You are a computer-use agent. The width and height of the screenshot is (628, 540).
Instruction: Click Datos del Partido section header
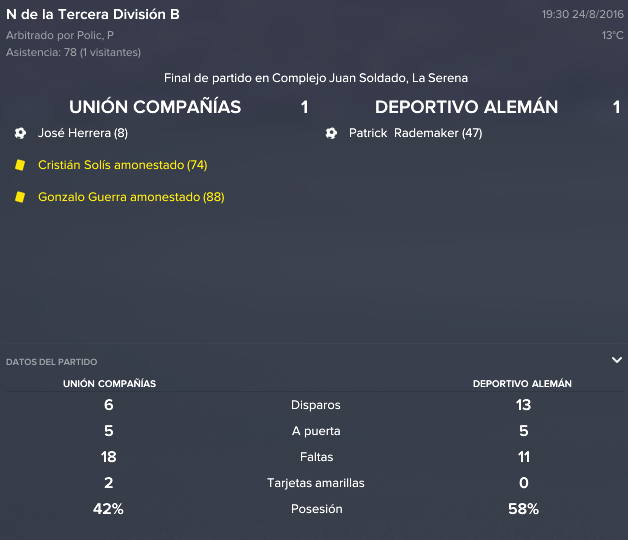tap(52, 362)
